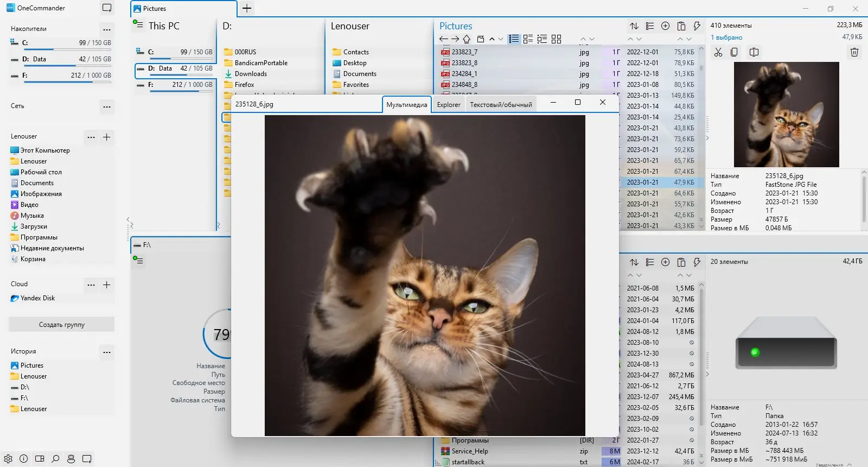Open OneCommander settings gear in the sidebar
The width and height of the screenshot is (868, 467).
point(8,459)
